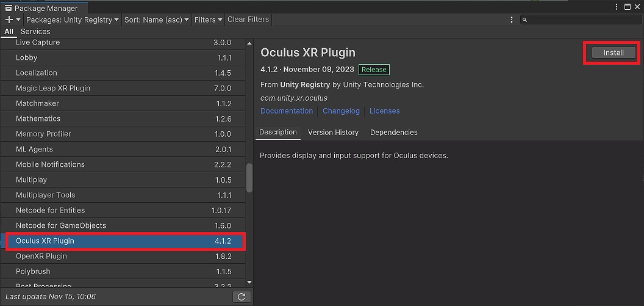Image resolution: width=644 pixels, height=306 pixels.
Task: Open the Sort: Name (asc) dropdown
Action: (x=157, y=20)
